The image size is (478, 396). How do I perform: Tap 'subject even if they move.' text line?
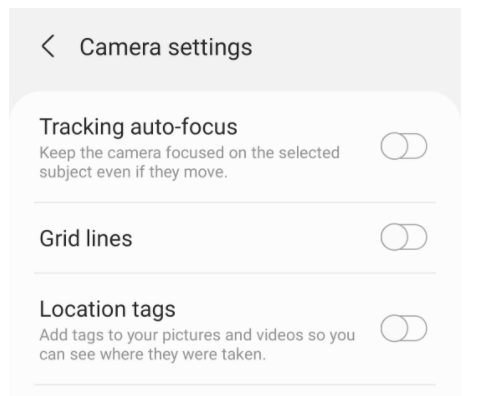133,172
